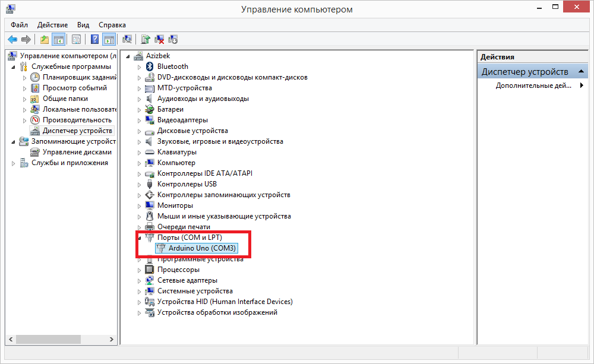
Task: Expand Устройства HID arrow
Action: 139,302
